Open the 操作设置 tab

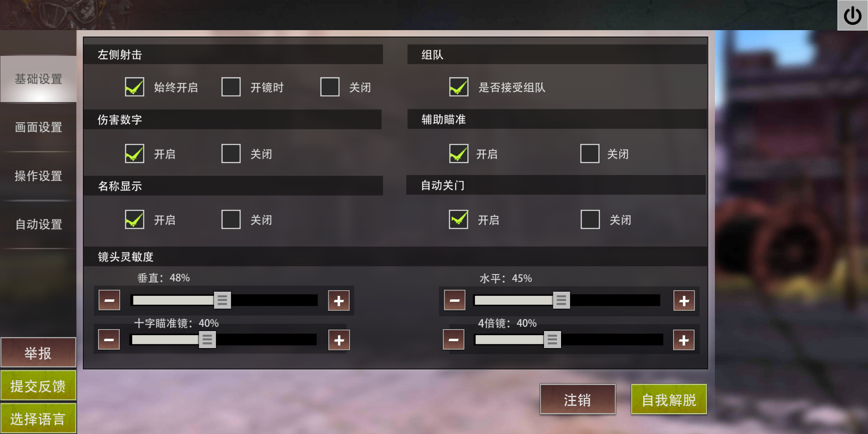[39, 176]
